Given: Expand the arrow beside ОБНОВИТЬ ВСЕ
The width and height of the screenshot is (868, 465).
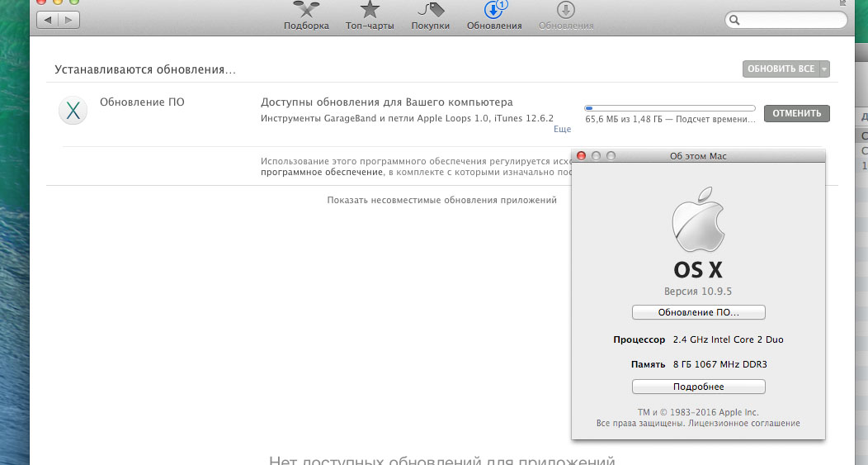Looking at the screenshot, I should [824, 69].
